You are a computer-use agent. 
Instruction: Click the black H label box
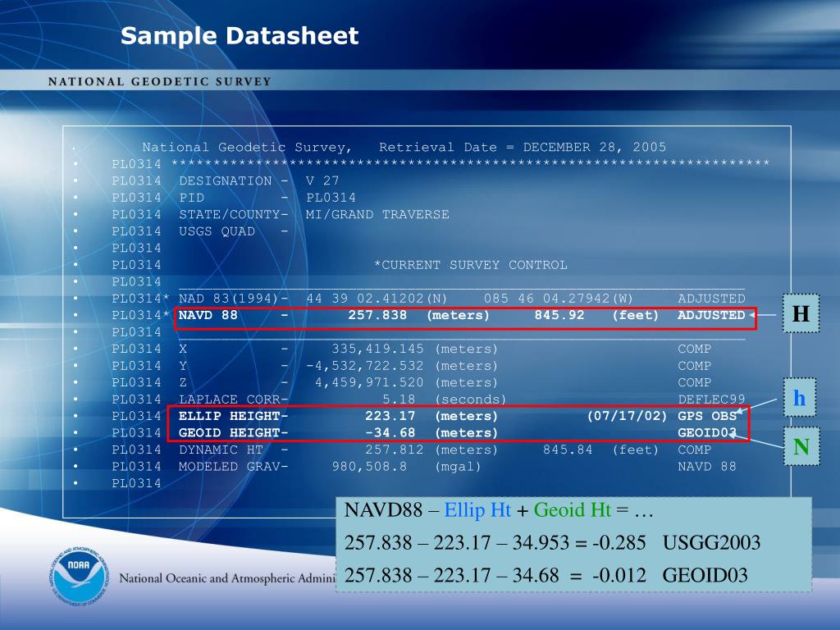[801, 313]
